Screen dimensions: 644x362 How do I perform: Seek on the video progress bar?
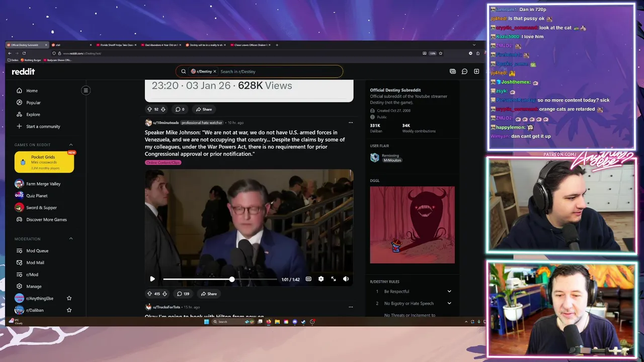220,279
